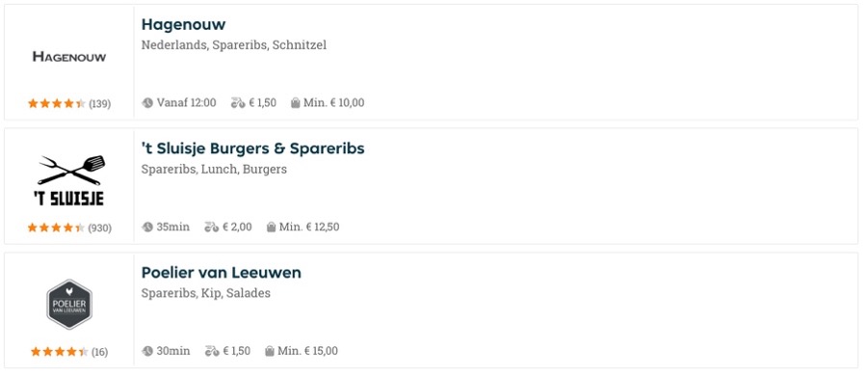This screenshot has height=377, width=868.
Task: Click the clock icon beside Vanaf 12:00
Action: [147, 103]
